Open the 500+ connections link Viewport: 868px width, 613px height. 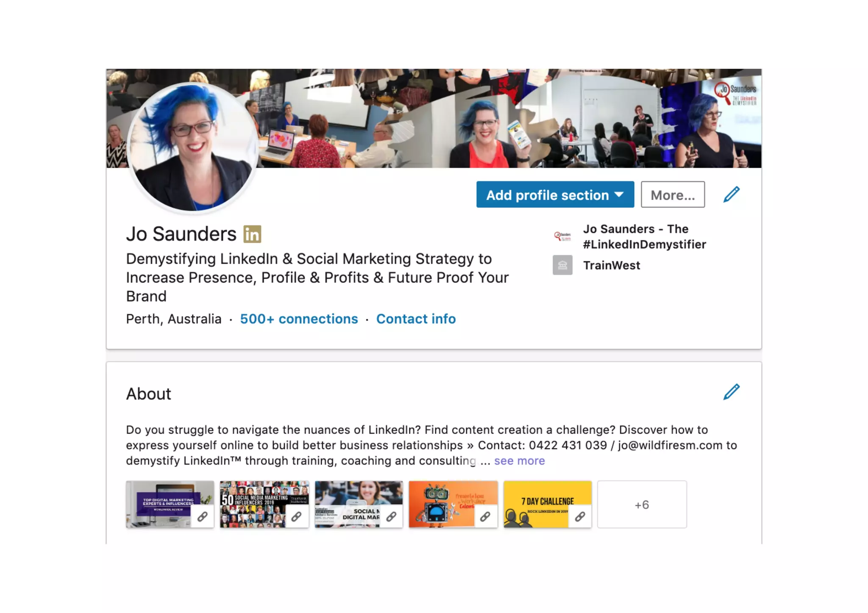[x=299, y=319]
